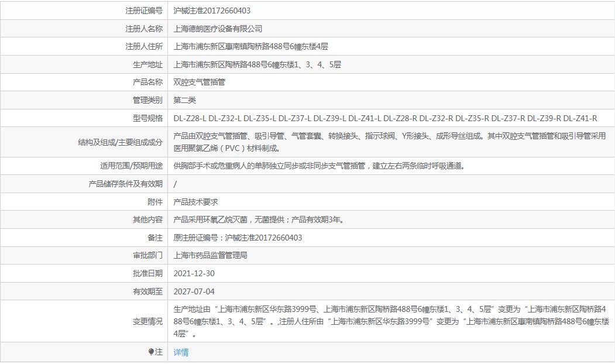The image size is (615, 364).
Task: Click the bulb icon beside 注
Action: 151,352
